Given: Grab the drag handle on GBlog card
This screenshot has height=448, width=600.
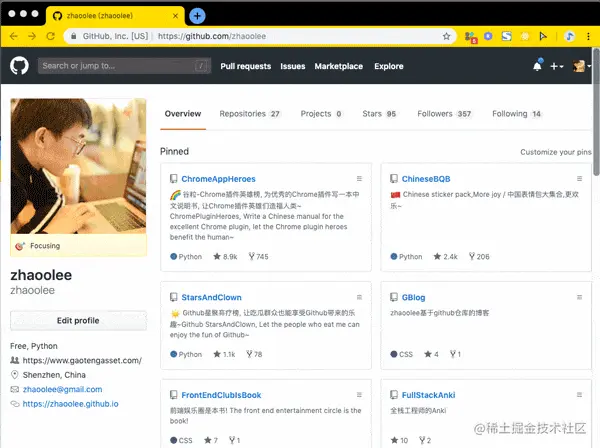Looking at the screenshot, I should (x=579, y=297).
